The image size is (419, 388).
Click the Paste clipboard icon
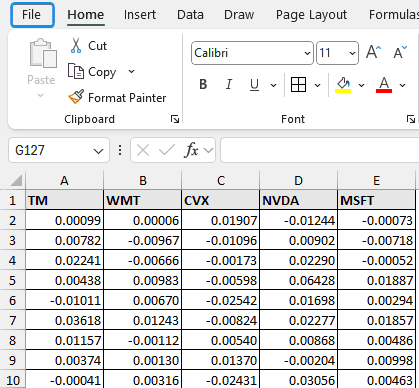pos(43,53)
